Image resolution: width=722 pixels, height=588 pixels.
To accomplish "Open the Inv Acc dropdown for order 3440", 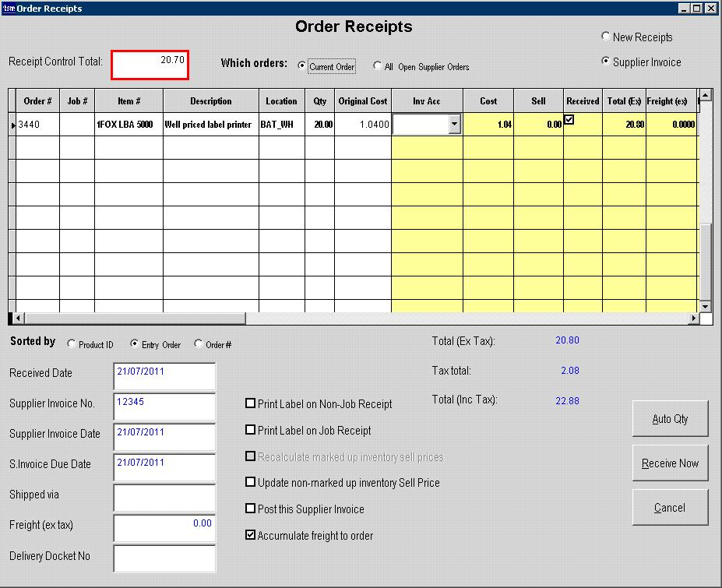I will pos(455,124).
